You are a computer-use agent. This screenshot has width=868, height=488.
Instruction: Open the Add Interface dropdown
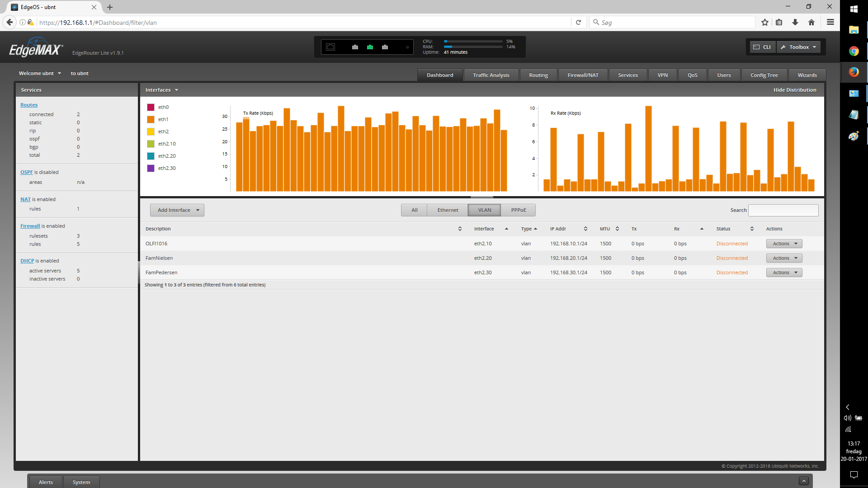177,210
